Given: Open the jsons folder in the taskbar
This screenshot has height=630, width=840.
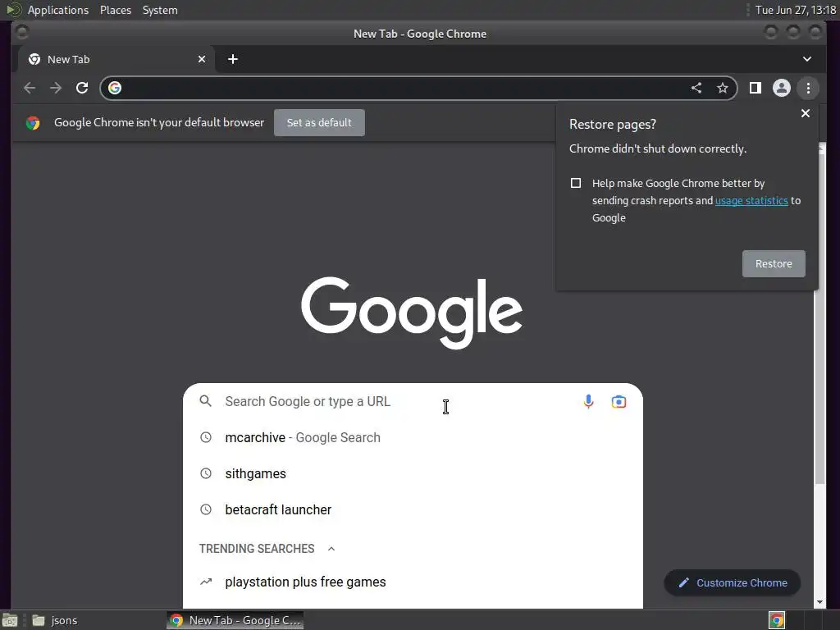Looking at the screenshot, I should [55, 620].
